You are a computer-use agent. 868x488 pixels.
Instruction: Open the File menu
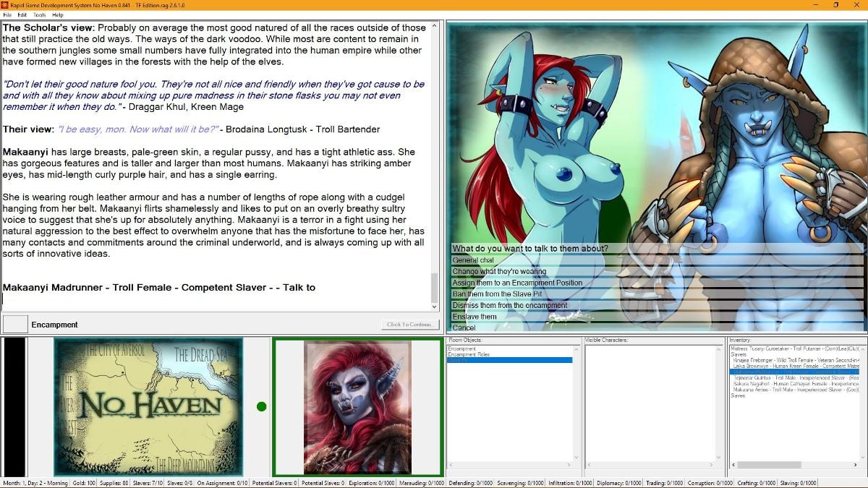[9, 14]
